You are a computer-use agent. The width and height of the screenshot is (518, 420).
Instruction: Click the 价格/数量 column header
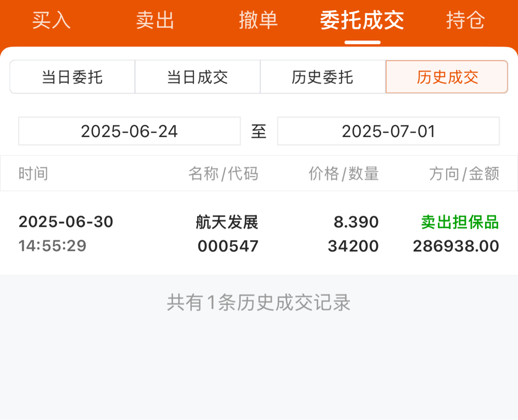pos(343,174)
